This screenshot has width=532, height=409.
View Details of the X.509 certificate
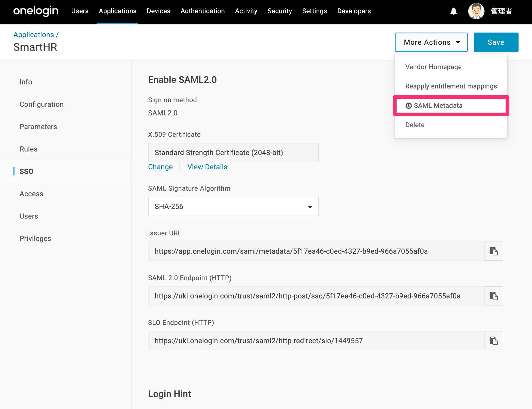tap(207, 167)
